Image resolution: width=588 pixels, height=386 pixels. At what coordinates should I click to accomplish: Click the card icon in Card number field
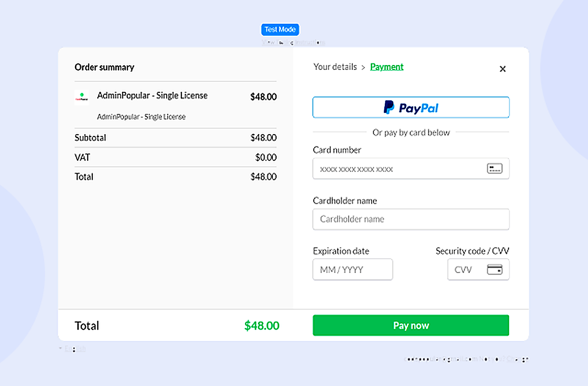click(496, 168)
